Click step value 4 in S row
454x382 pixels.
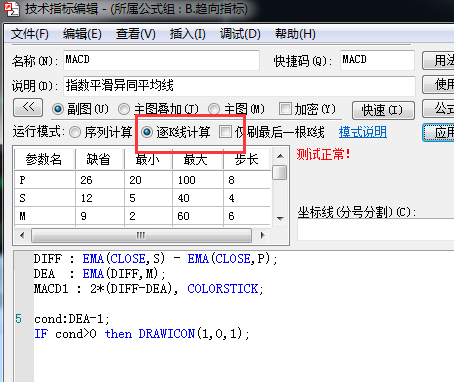pos(247,198)
